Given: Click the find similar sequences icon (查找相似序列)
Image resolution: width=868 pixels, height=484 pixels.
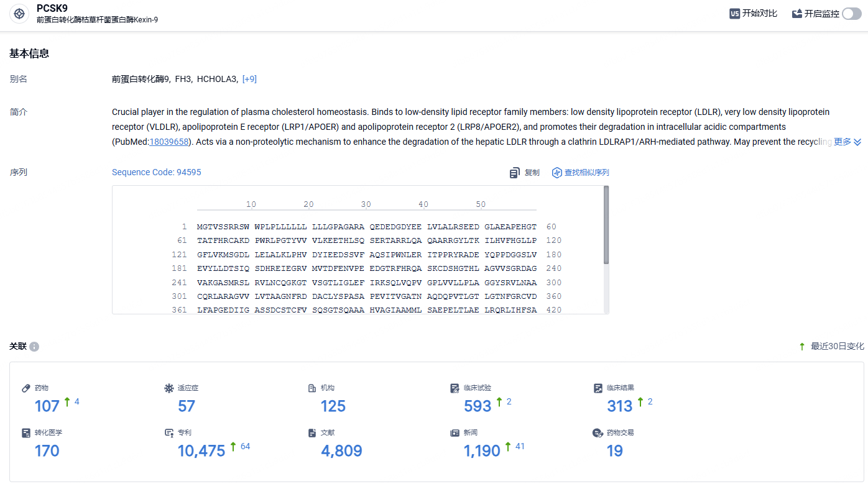Looking at the screenshot, I should (x=557, y=173).
